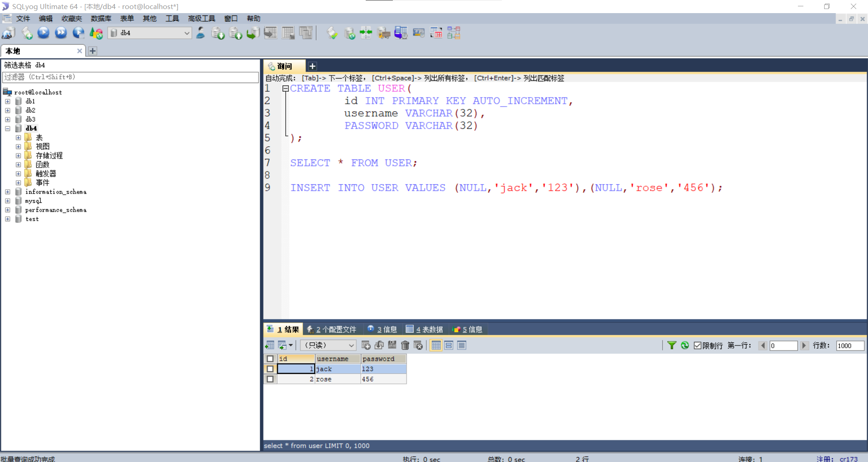The height and width of the screenshot is (462, 868).
Task: Click execute and edit resultset icon
Action: pos(78,33)
